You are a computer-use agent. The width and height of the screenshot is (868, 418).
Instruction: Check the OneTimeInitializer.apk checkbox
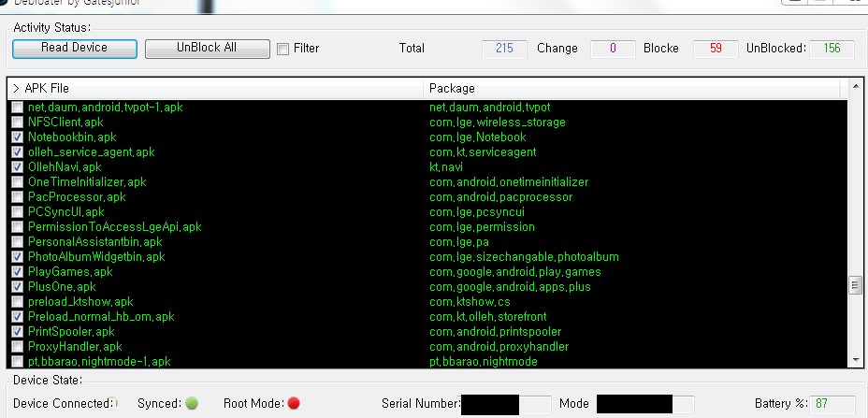[x=18, y=181]
